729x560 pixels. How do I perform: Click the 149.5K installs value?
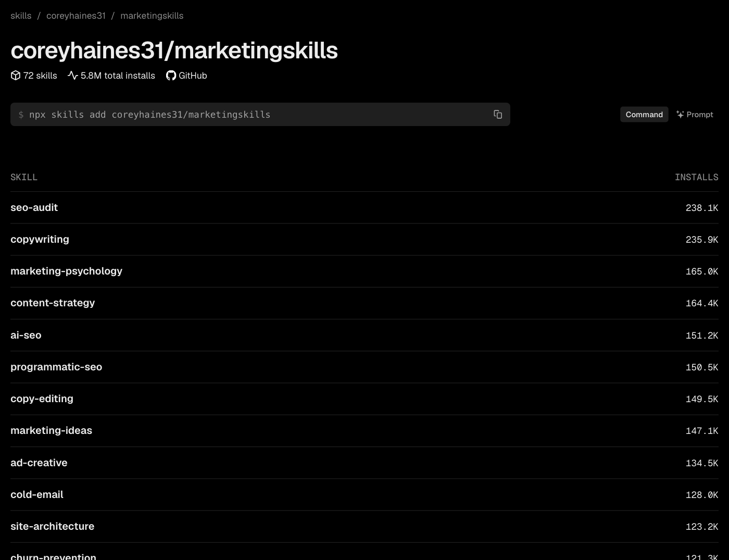coord(702,399)
